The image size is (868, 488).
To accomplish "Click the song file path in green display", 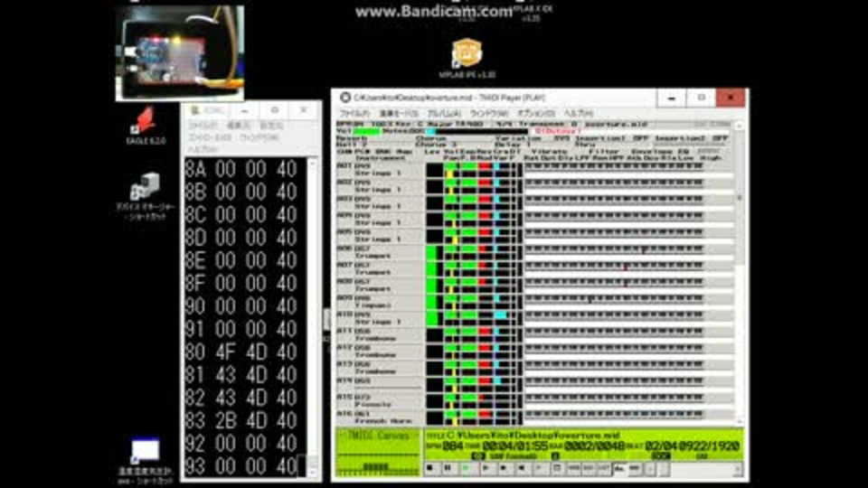I will tap(533, 436).
